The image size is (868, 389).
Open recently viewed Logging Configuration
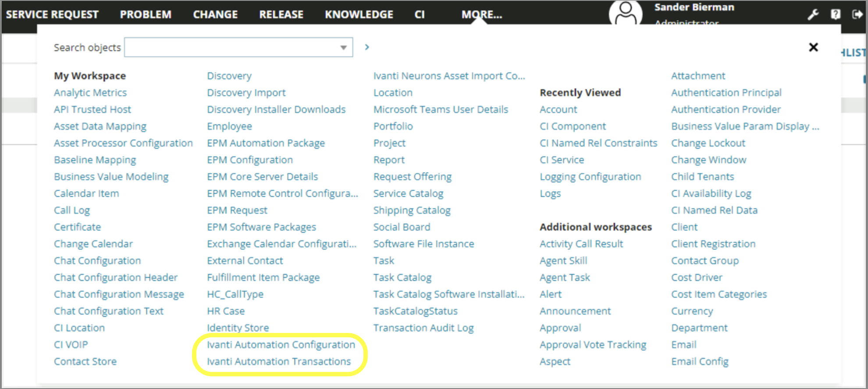click(x=590, y=177)
